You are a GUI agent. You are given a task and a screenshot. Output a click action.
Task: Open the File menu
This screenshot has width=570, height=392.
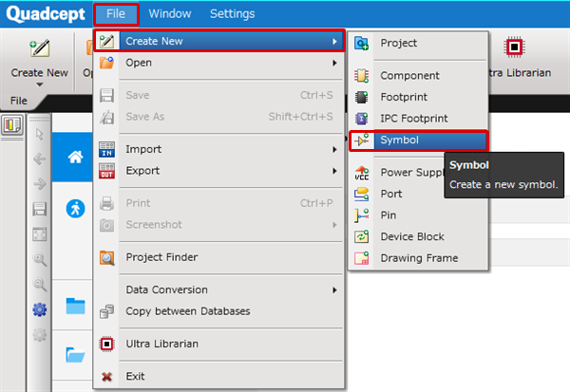(x=116, y=14)
